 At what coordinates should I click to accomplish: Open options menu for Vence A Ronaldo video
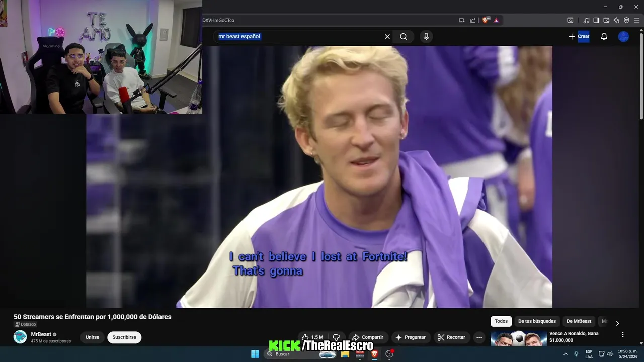[x=622, y=334]
